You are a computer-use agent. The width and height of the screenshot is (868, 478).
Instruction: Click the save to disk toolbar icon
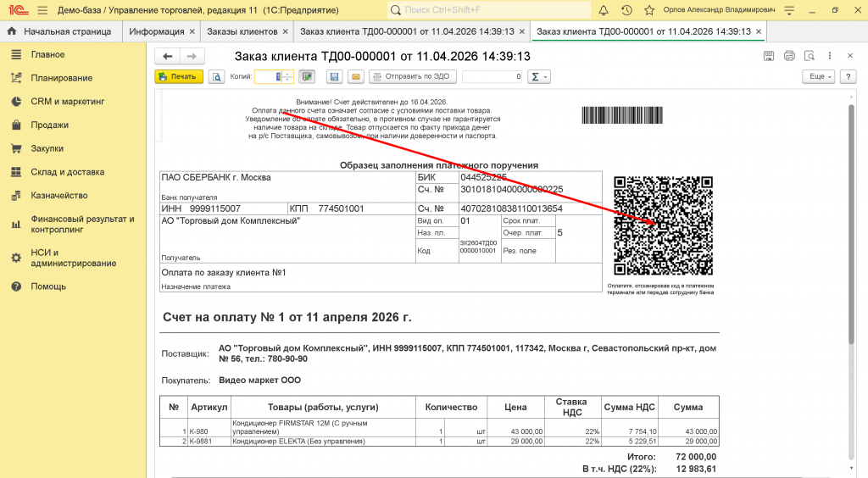pos(334,76)
